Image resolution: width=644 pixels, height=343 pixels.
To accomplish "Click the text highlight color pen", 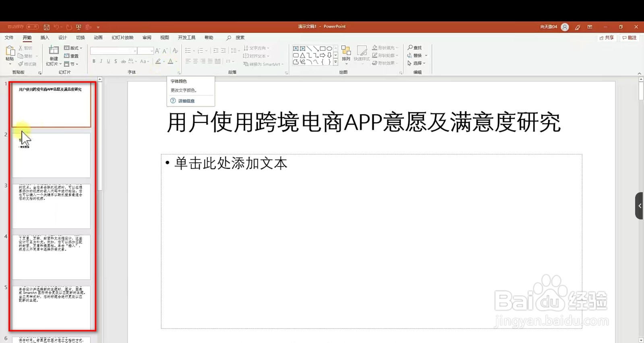I will click(x=158, y=61).
